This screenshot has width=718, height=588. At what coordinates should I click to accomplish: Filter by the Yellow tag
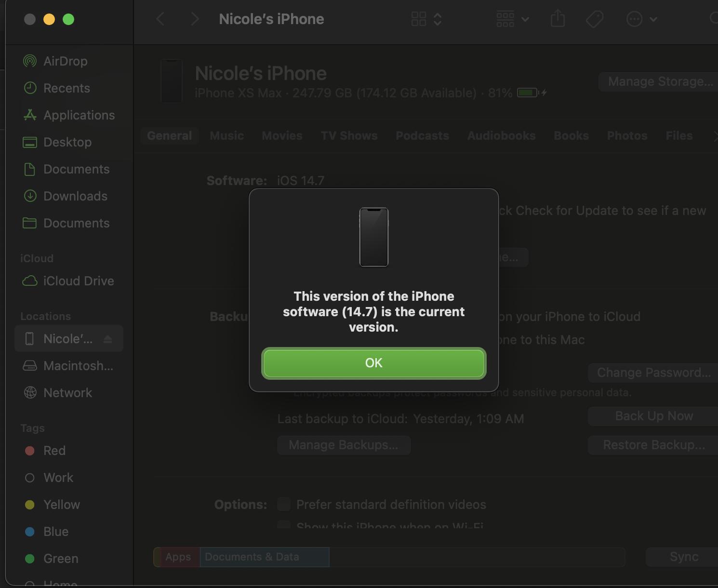click(x=52, y=505)
